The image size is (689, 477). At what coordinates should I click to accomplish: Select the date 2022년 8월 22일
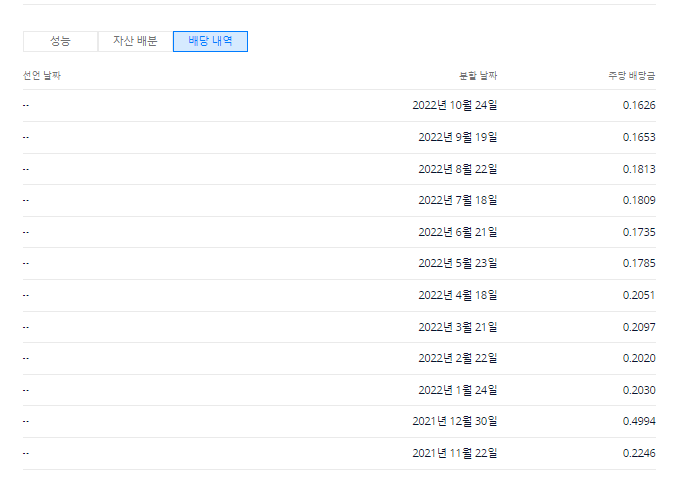458,169
